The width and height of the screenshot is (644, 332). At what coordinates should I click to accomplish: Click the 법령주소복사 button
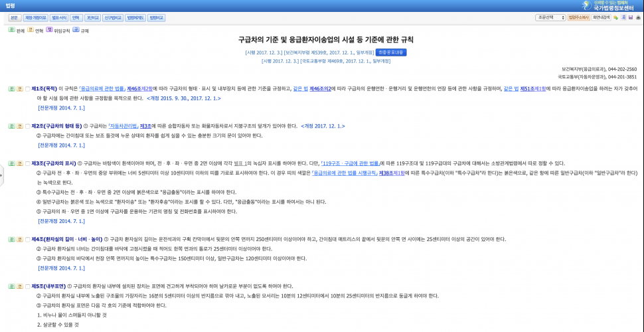click(x=578, y=17)
